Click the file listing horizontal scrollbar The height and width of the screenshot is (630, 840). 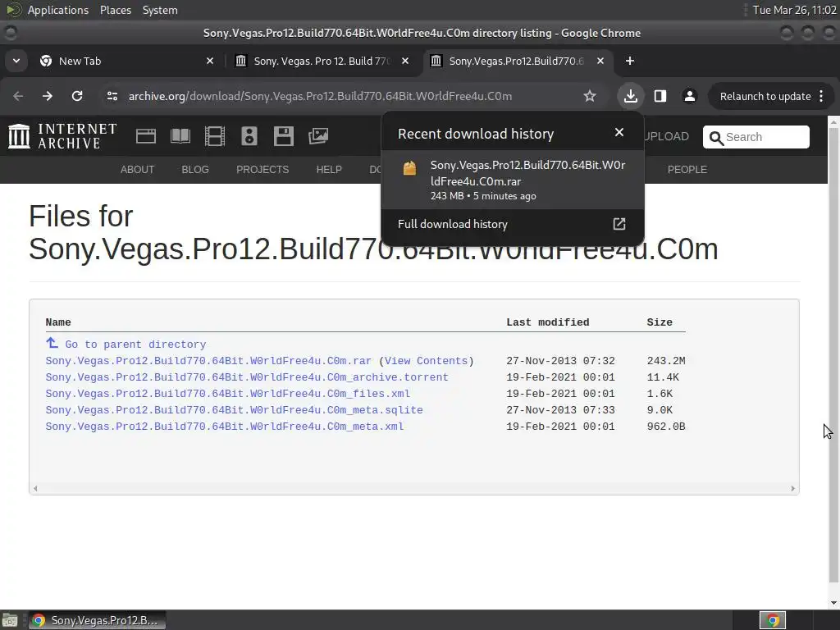[x=414, y=488]
